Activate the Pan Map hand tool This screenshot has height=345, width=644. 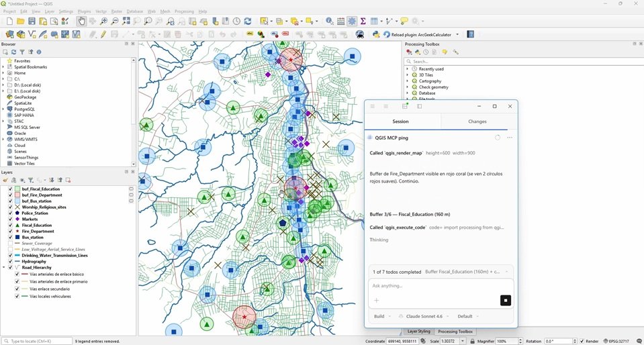coord(81,21)
